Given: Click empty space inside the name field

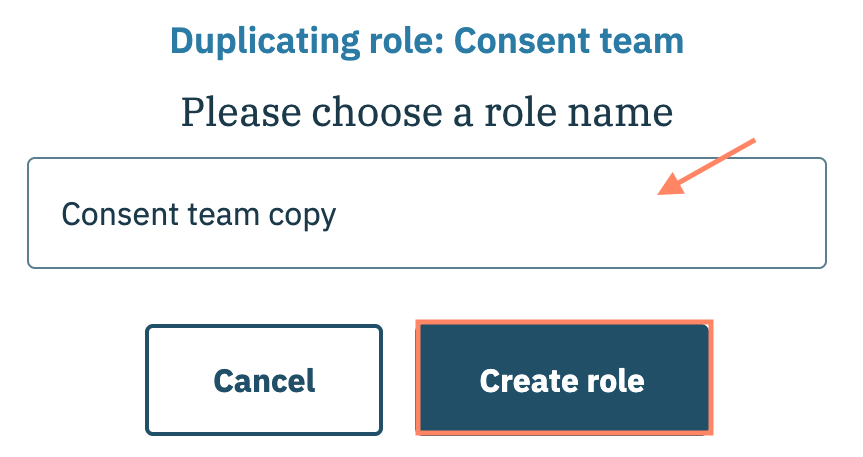Looking at the screenshot, I should tap(580, 230).
